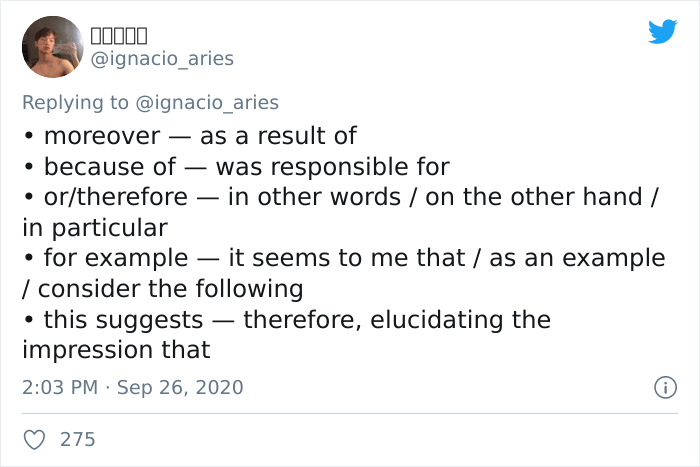Click the 275 likes count
Screen dimensions: 700x467
coord(78,438)
